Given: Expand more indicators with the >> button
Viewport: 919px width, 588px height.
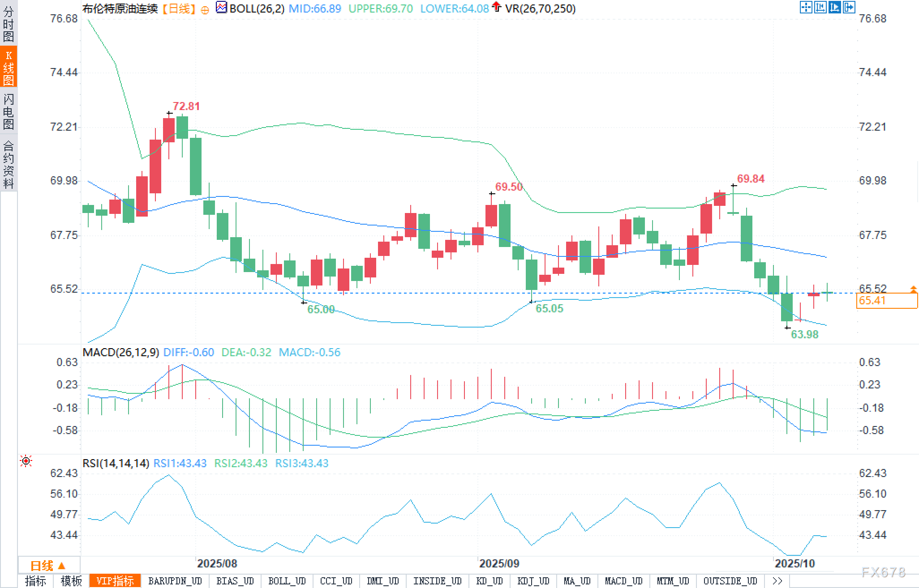Looking at the screenshot, I should 777,581.
